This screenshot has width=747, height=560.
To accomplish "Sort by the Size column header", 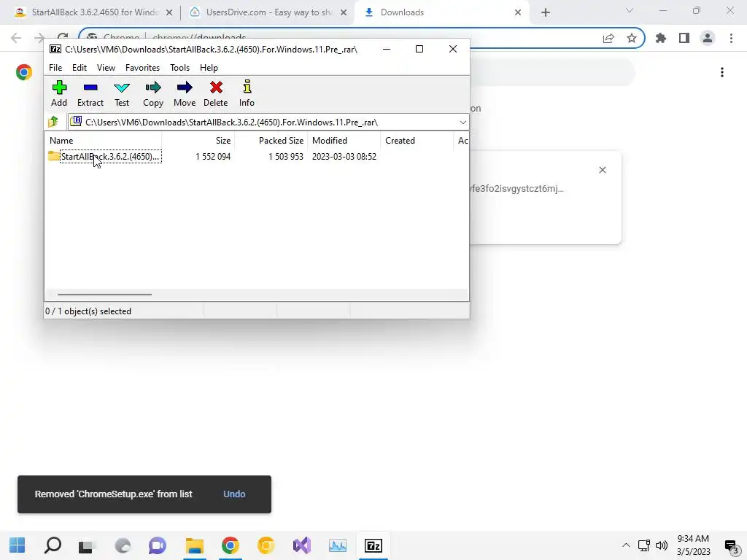I will (198, 141).
